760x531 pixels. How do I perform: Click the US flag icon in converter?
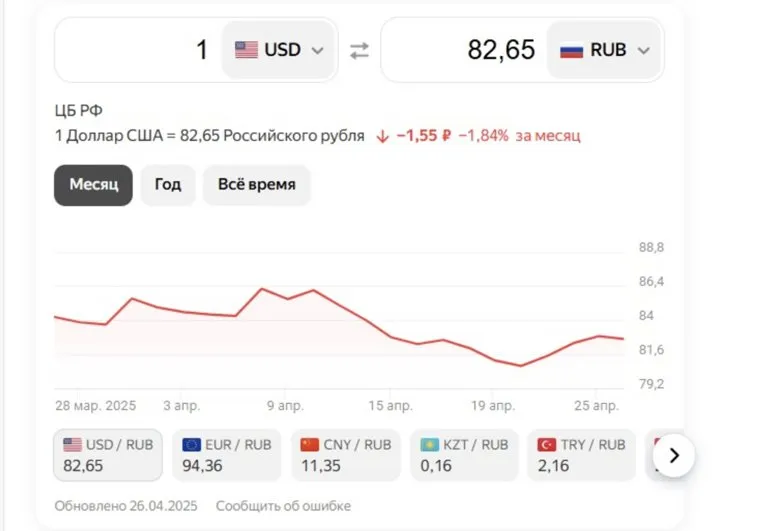tap(246, 50)
